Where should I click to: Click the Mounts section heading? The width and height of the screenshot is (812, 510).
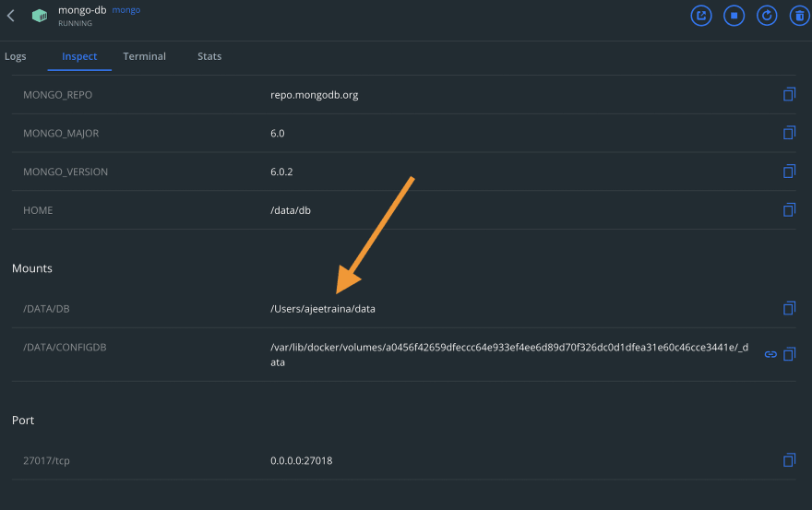click(x=32, y=268)
